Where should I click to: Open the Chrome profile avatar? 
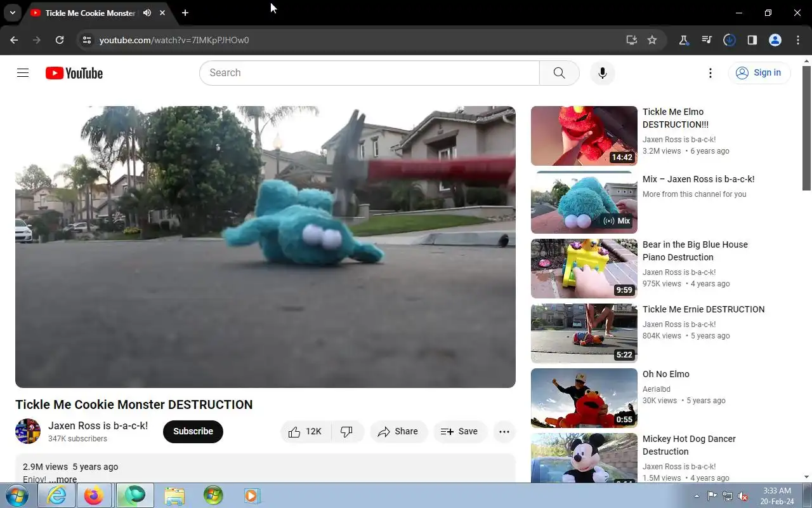coord(775,40)
